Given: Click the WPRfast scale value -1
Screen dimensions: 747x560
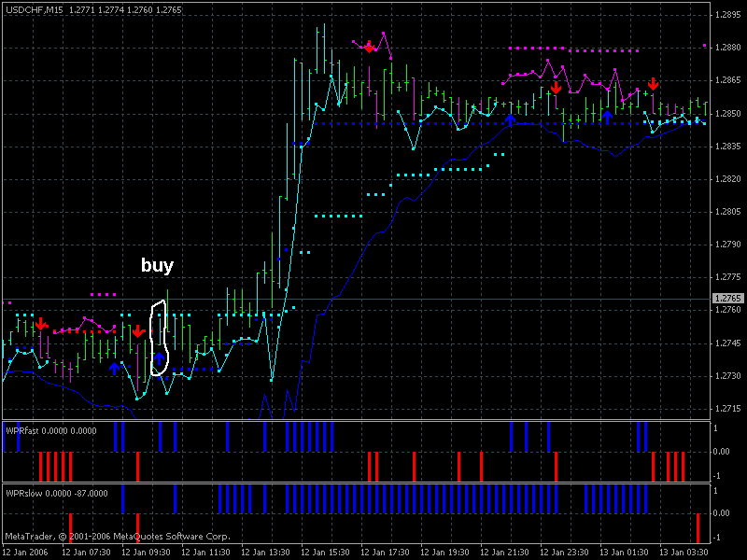Looking at the screenshot, I should click(717, 476).
